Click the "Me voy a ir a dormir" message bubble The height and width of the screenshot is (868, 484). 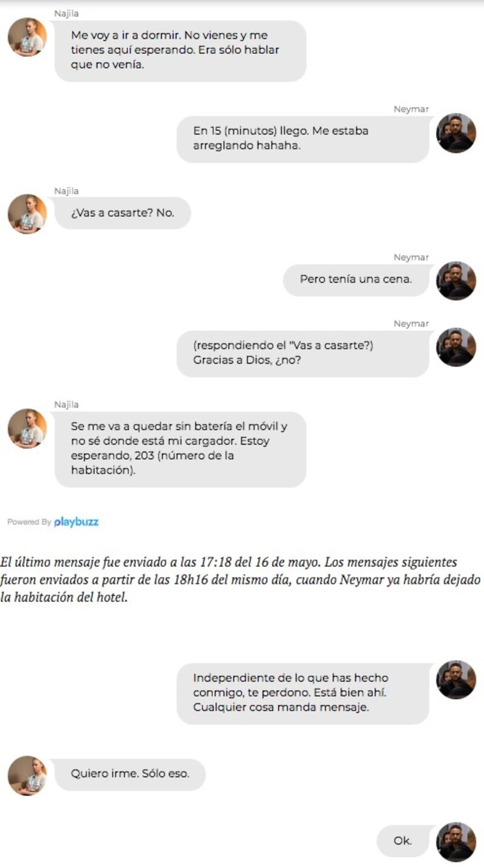[x=180, y=51]
